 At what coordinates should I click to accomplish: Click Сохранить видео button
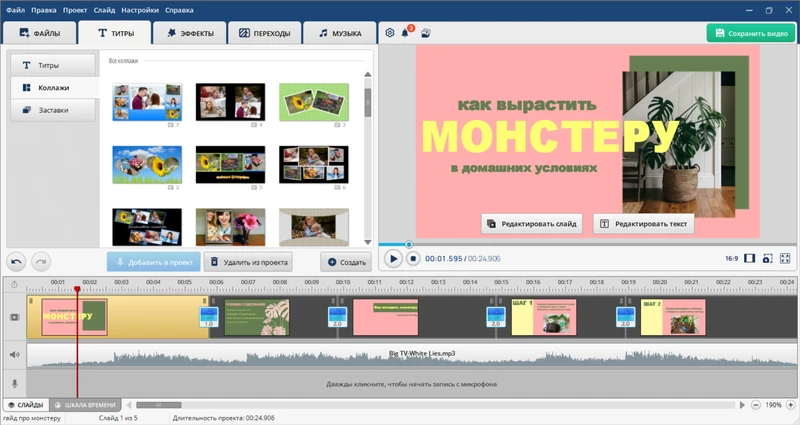coord(751,33)
